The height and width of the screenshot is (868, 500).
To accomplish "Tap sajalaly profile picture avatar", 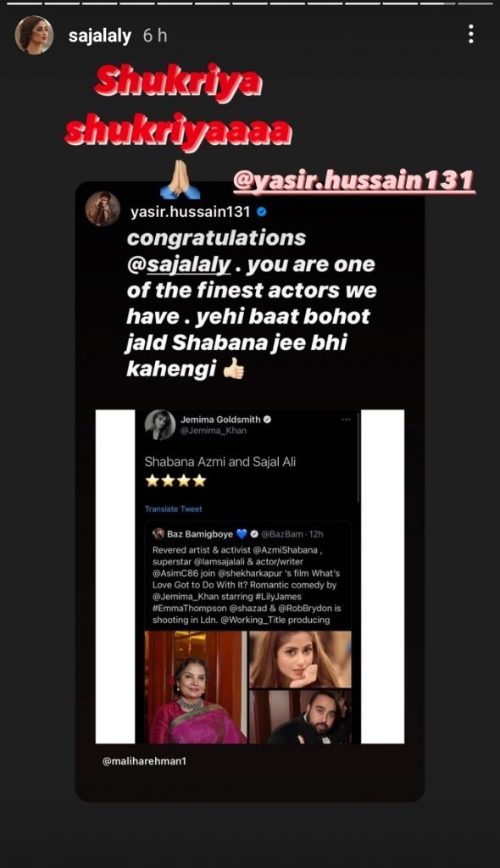I will click(34, 35).
